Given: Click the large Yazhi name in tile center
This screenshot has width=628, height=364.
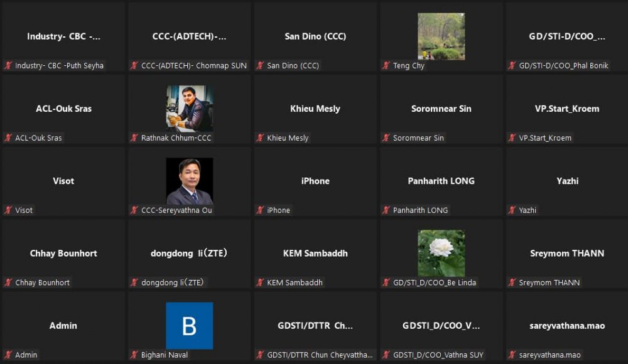Looking at the screenshot, I should [567, 181].
